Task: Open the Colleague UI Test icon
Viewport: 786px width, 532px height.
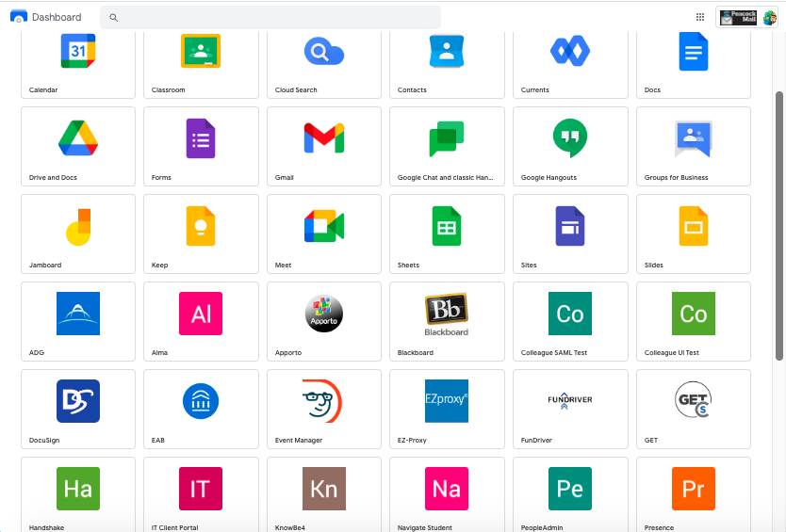Action: (694, 314)
